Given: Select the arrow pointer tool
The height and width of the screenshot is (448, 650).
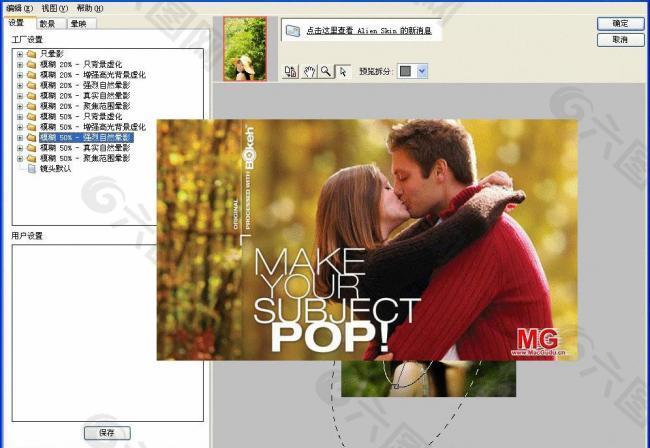Looking at the screenshot, I should tap(342, 71).
